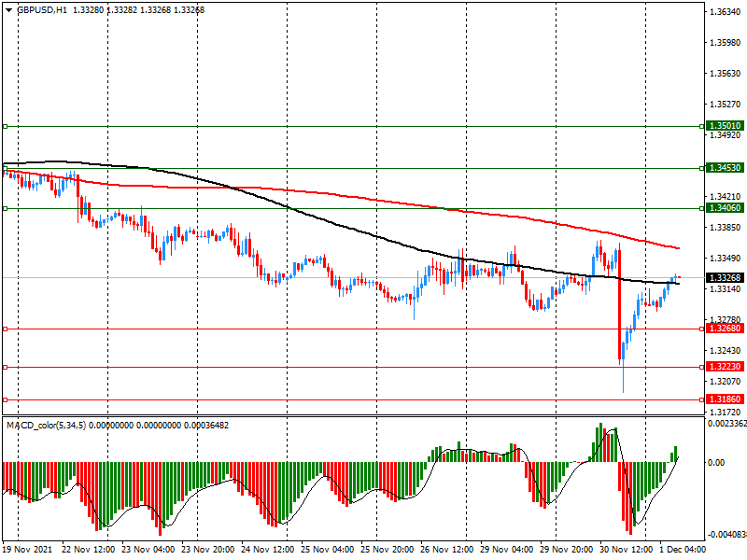Image resolution: width=747 pixels, height=560 pixels.
Task: Click the 19 Nov 2021 date label
Action: (x=27, y=550)
